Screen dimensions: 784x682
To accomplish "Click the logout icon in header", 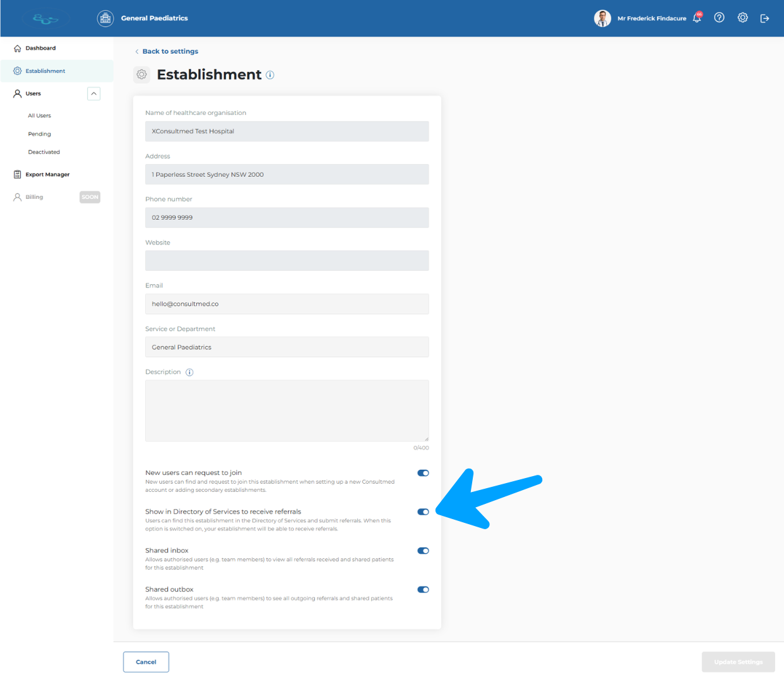I will (764, 18).
